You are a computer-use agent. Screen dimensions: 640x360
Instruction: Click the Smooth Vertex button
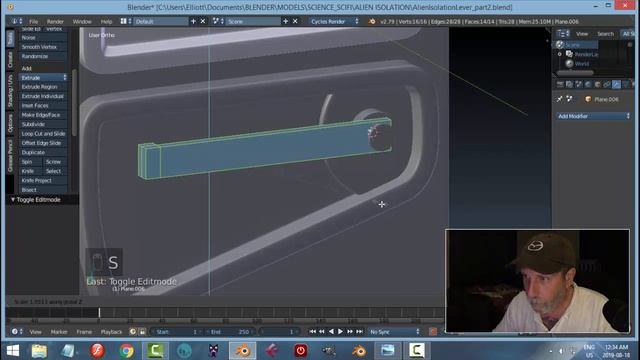coord(43,47)
